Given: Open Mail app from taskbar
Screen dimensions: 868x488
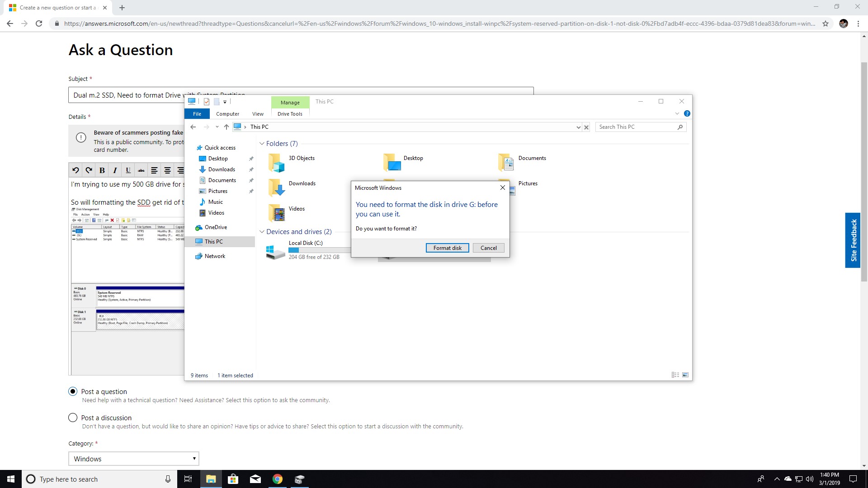Looking at the screenshot, I should click(x=255, y=479).
